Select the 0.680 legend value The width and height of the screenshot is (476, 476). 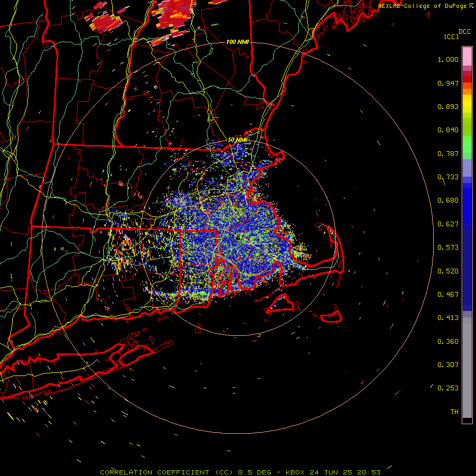click(x=448, y=200)
